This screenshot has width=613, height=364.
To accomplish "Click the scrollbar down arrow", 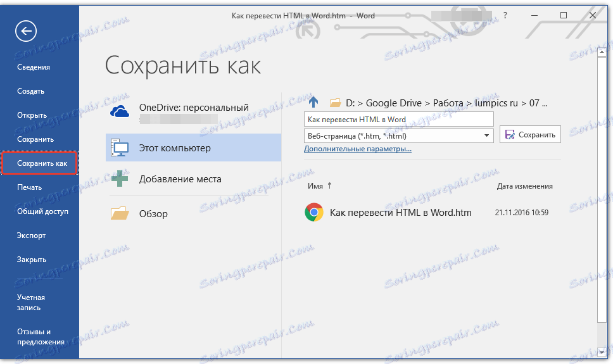I will pos(602,352).
